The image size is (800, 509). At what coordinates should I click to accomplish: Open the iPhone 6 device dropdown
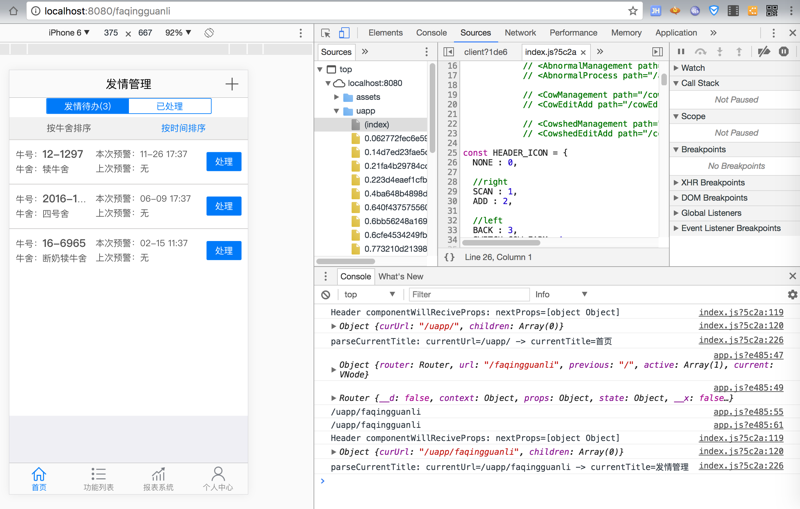point(70,33)
